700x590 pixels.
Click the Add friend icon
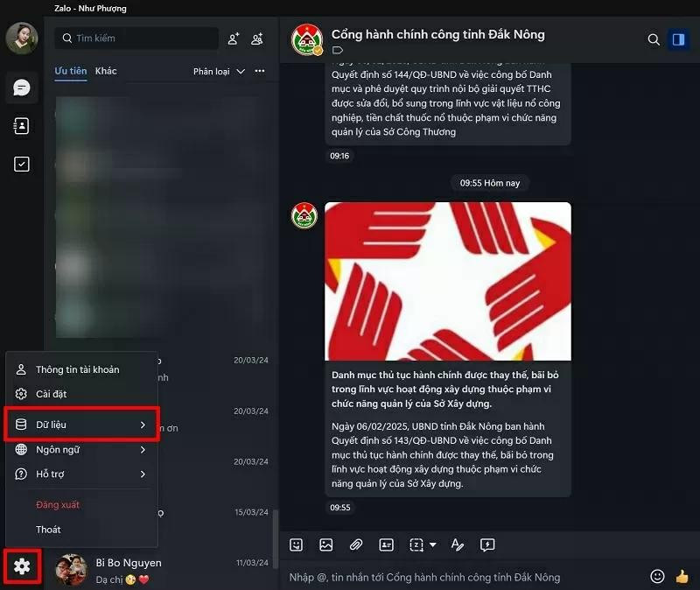[234, 39]
